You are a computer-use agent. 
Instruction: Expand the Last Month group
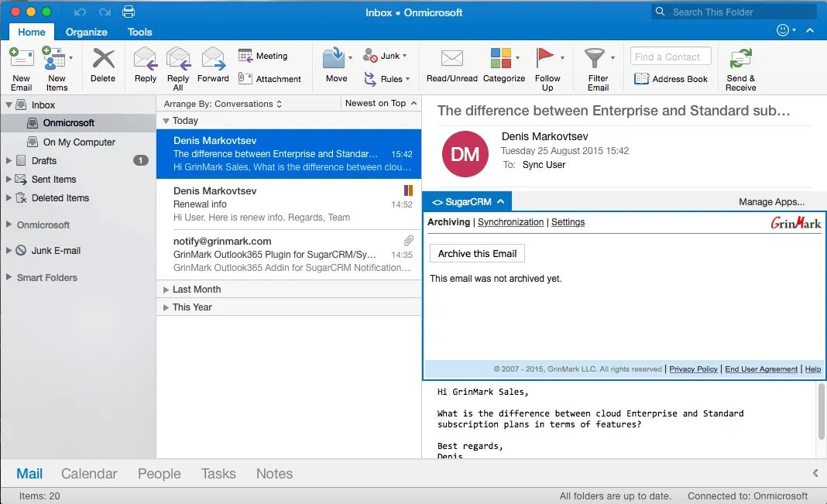pos(166,290)
